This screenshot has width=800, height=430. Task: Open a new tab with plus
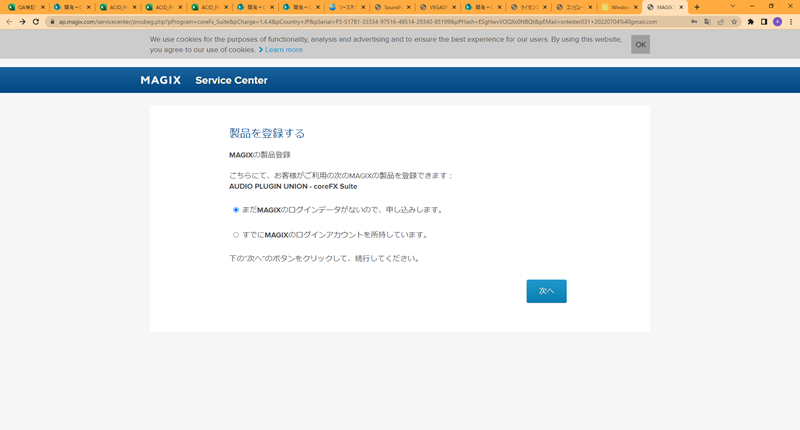(697, 7)
